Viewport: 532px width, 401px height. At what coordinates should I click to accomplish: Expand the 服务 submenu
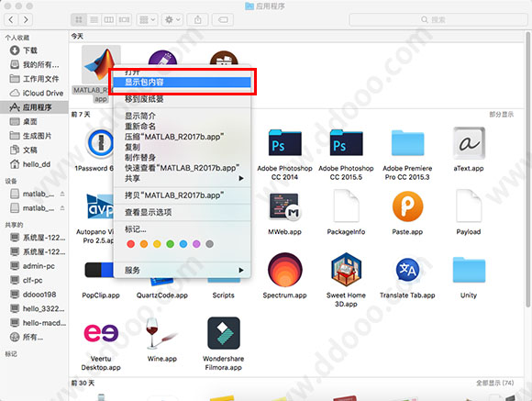pyautogui.click(x=183, y=271)
